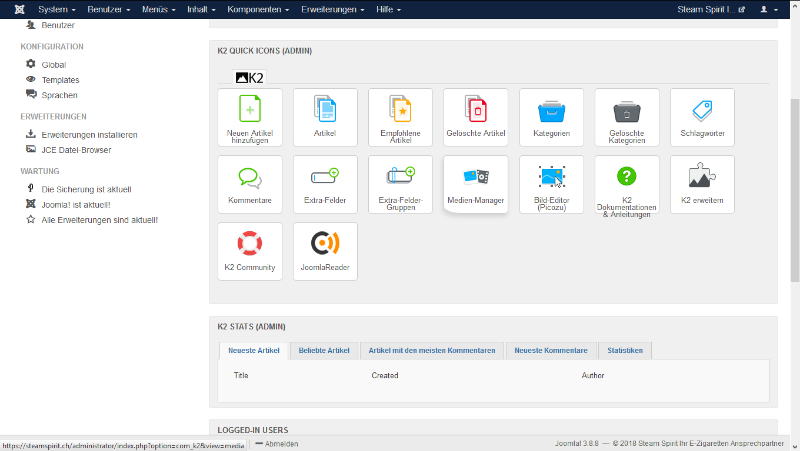Click the page vertical scrollbar

tap(795, 189)
